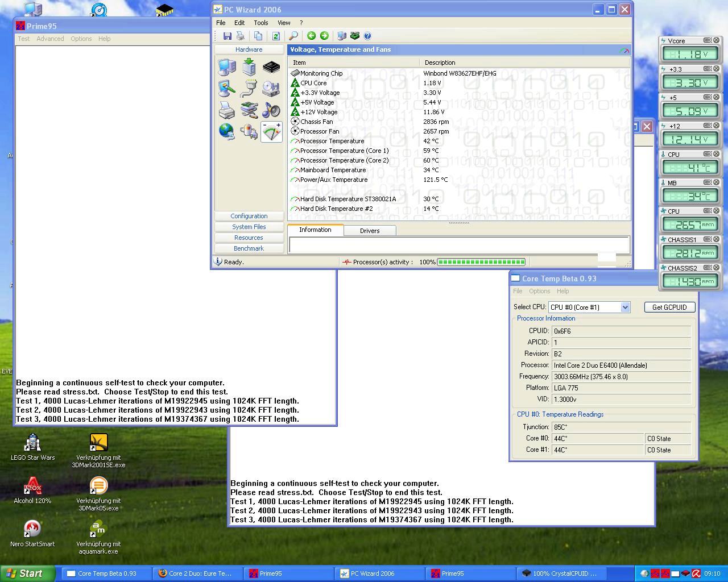
Task: Switch to Core 2 Duo Firefox taskbar button
Action: tap(197, 573)
